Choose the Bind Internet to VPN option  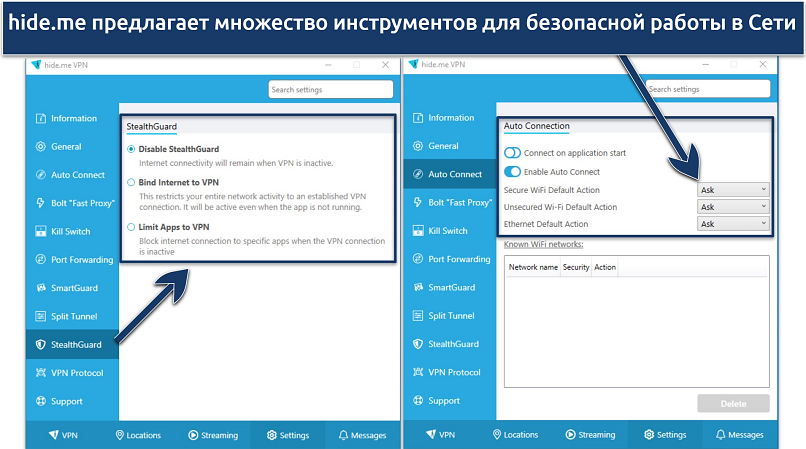(x=131, y=183)
